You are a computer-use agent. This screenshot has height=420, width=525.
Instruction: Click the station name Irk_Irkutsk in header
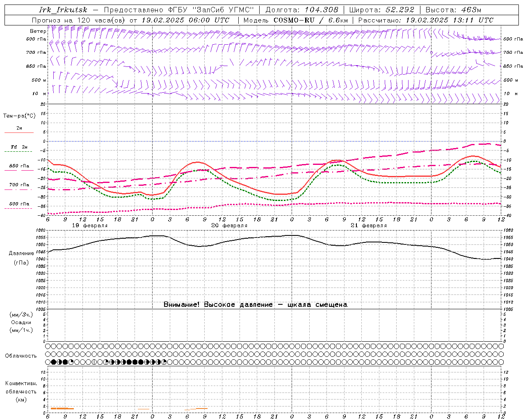(63, 10)
